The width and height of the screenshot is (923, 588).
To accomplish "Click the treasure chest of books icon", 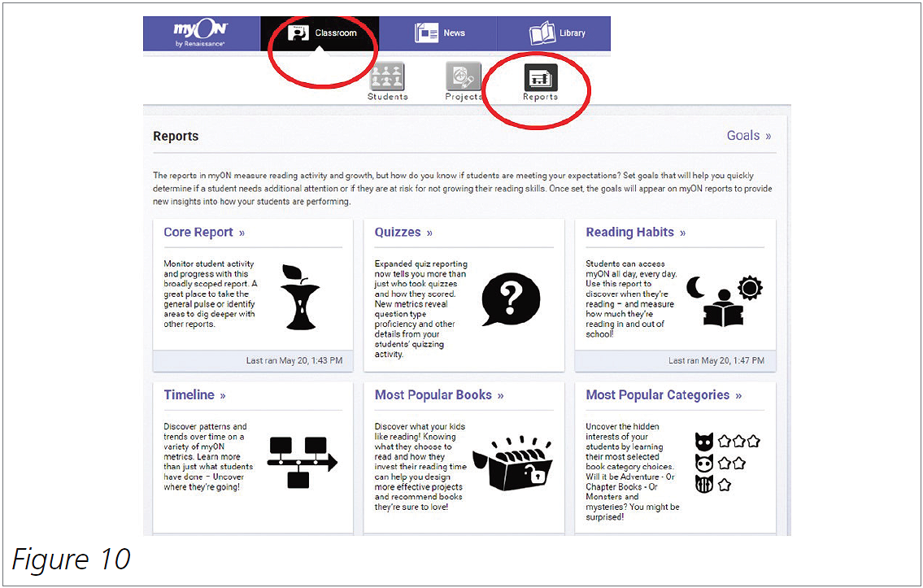I will (512, 464).
